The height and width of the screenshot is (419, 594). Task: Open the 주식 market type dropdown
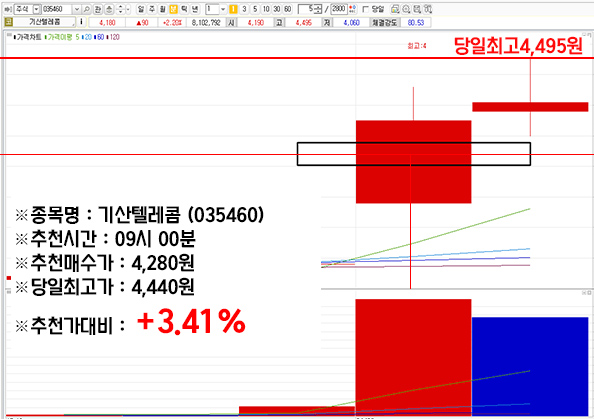[37, 9]
